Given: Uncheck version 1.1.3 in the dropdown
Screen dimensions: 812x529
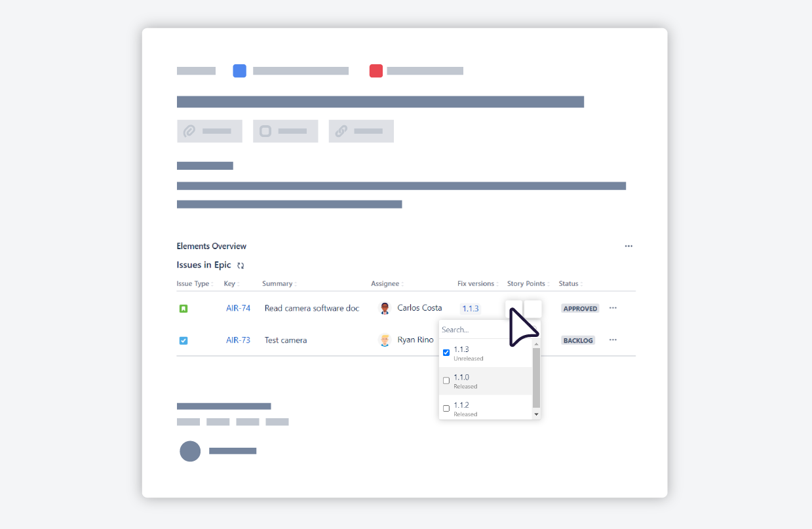Looking at the screenshot, I should click(x=446, y=352).
